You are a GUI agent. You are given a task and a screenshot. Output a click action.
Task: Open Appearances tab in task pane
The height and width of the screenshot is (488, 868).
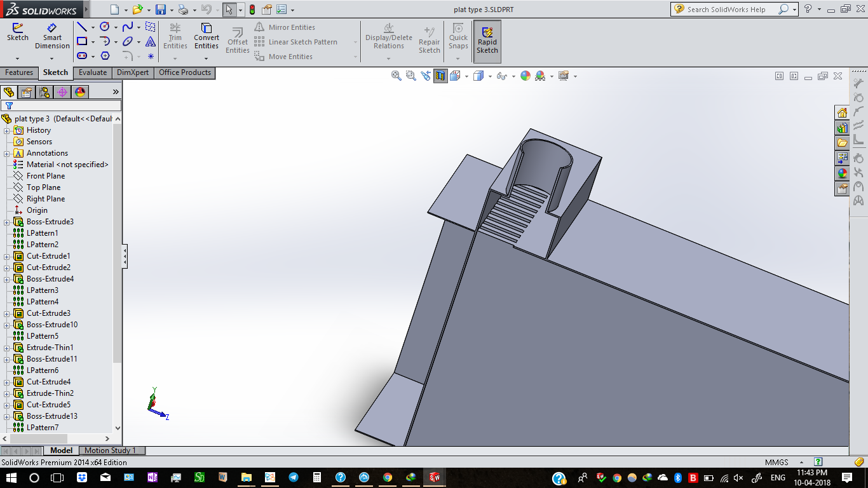[842, 173]
